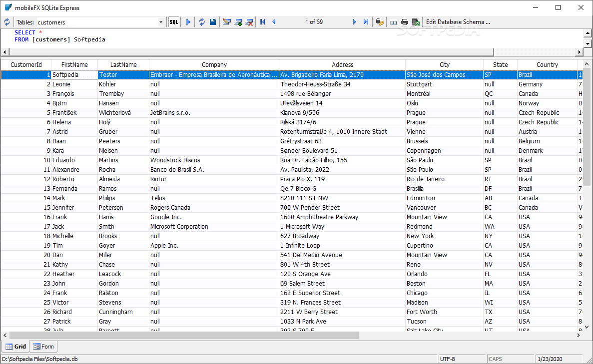Image resolution: width=593 pixels, height=364 pixels.
Task: Click the City column header
Action: 444,64
